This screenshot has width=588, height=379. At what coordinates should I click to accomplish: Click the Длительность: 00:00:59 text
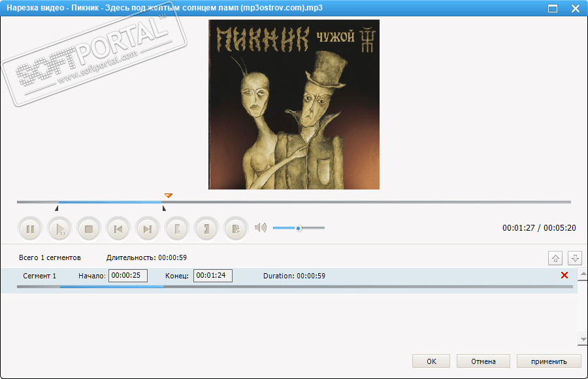146,258
